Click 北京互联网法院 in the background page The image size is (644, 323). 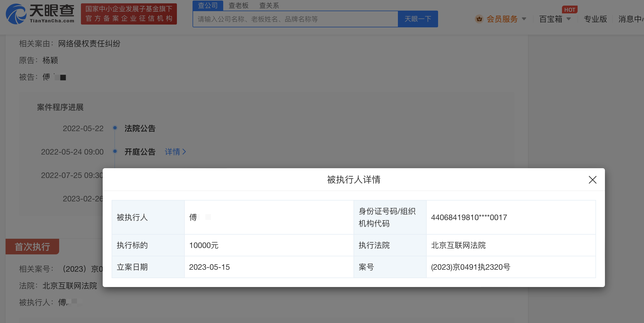[x=70, y=286]
